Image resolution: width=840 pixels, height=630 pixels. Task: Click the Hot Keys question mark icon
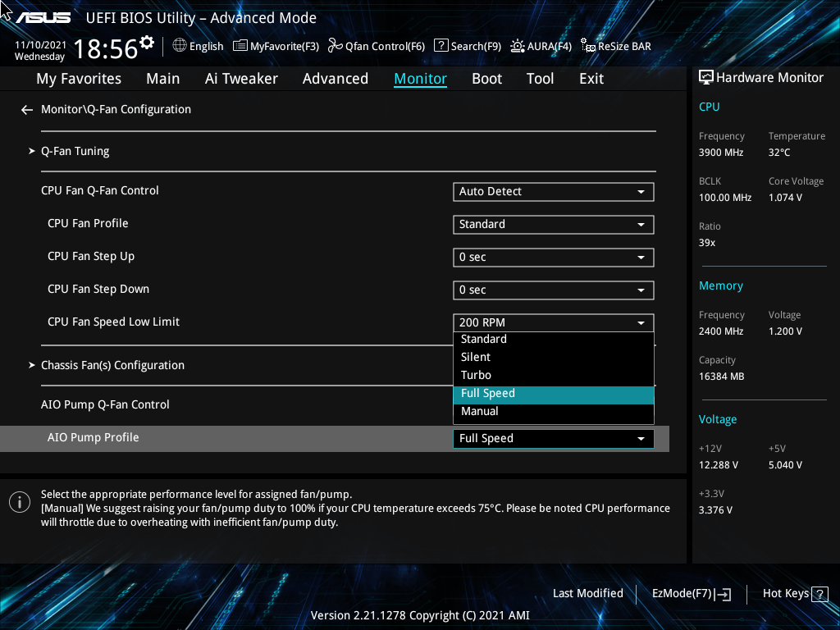(x=819, y=594)
